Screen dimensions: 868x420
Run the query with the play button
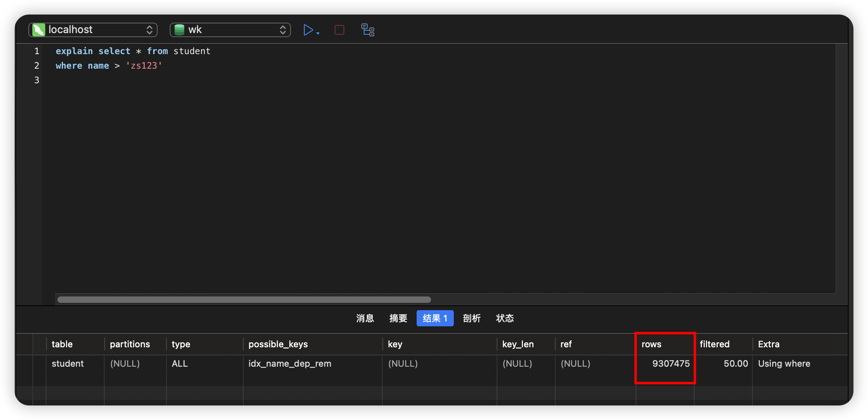coord(308,30)
